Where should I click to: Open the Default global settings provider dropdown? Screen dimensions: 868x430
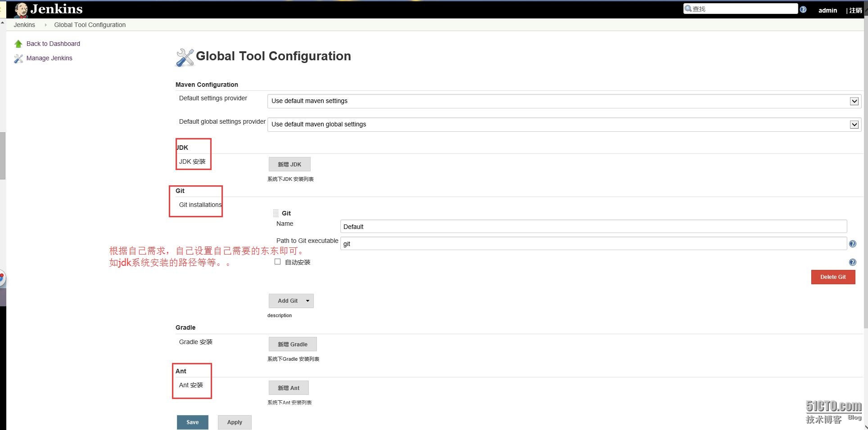point(564,124)
